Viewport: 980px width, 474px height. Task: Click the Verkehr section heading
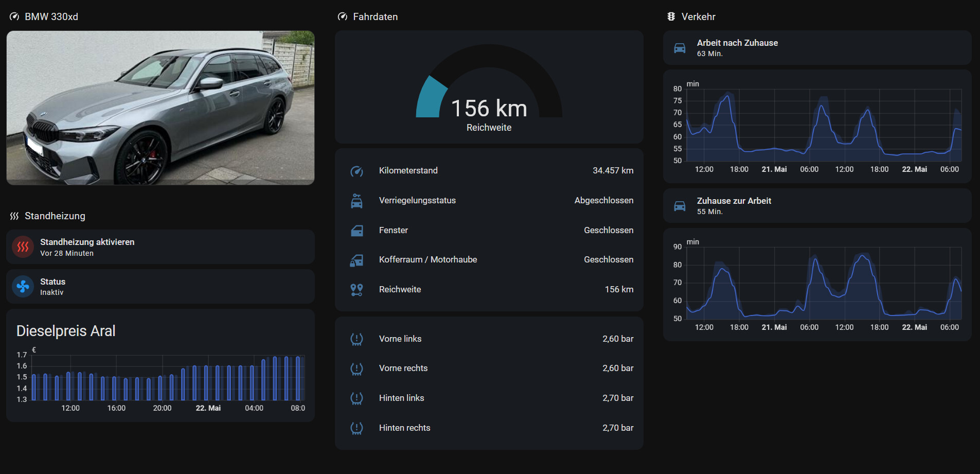point(698,16)
